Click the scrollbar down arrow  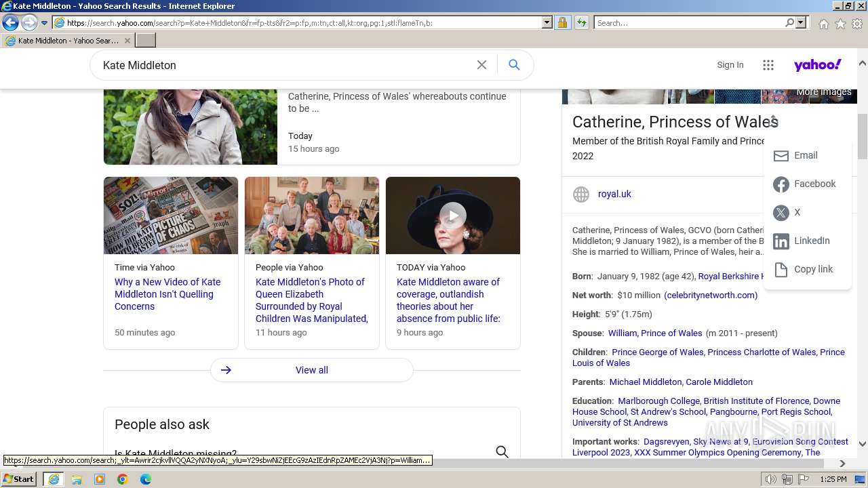click(863, 444)
